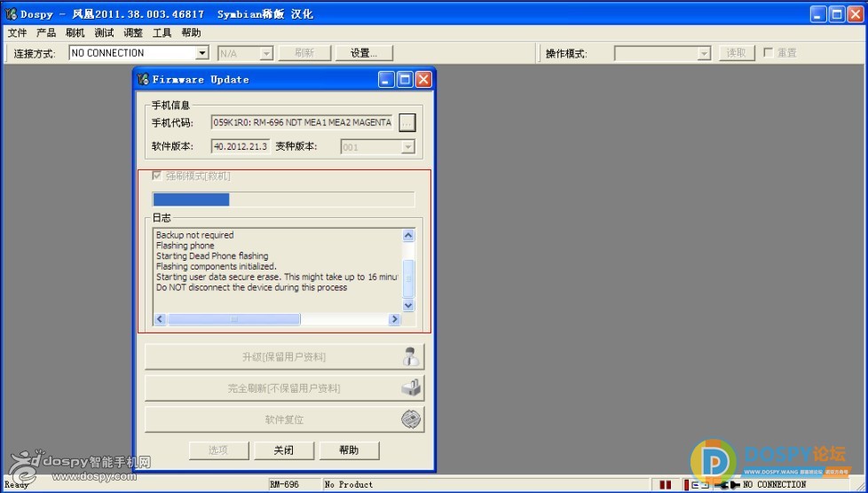Open the 帮助 menu in menu bar
This screenshot has height=493, width=868.
click(191, 33)
